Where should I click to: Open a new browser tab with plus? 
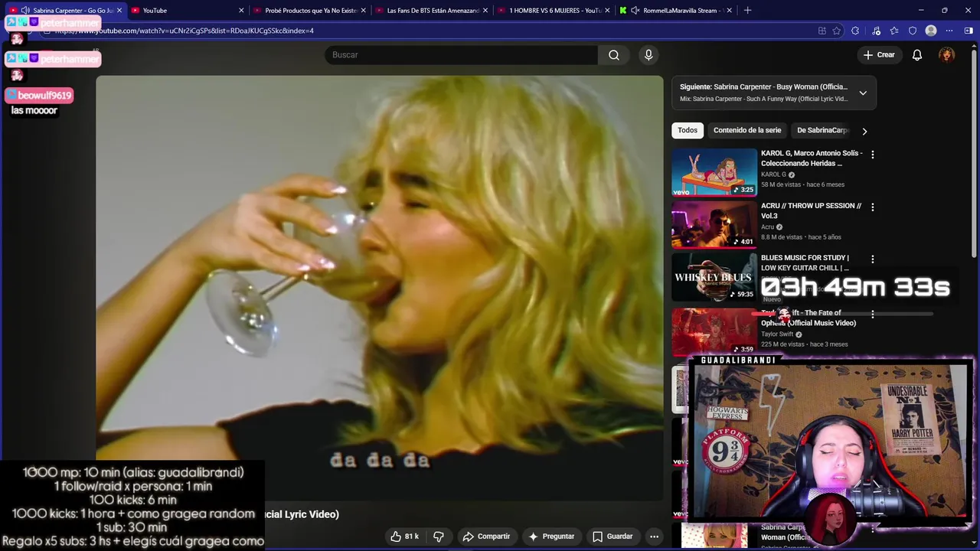747,11
